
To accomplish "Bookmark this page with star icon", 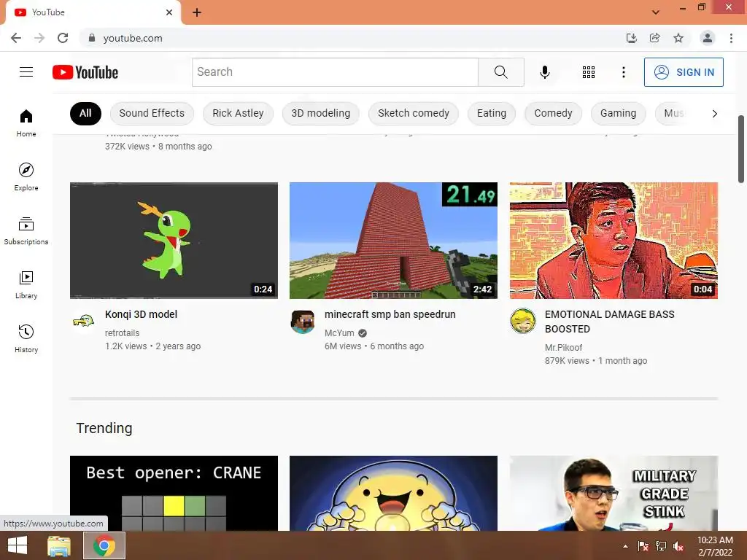I will tap(678, 38).
